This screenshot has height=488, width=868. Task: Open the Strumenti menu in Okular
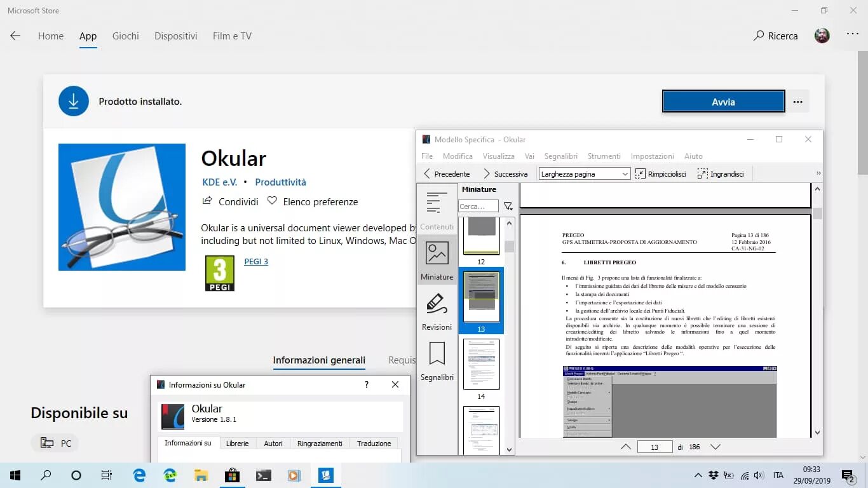point(604,156)
